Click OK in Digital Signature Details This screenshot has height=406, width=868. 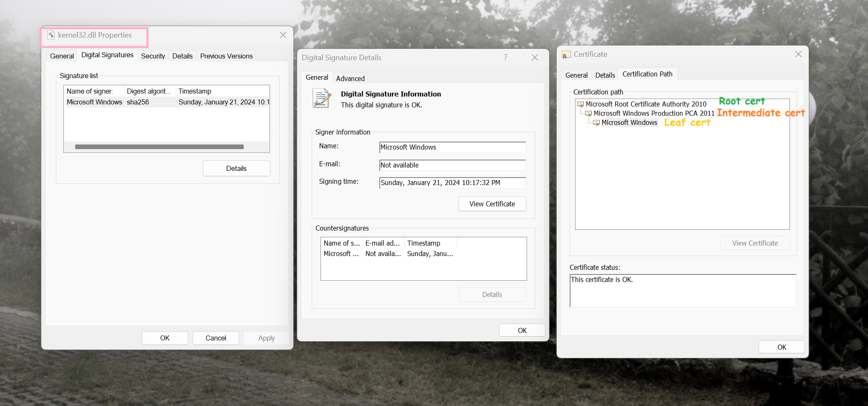click(522, 330)
